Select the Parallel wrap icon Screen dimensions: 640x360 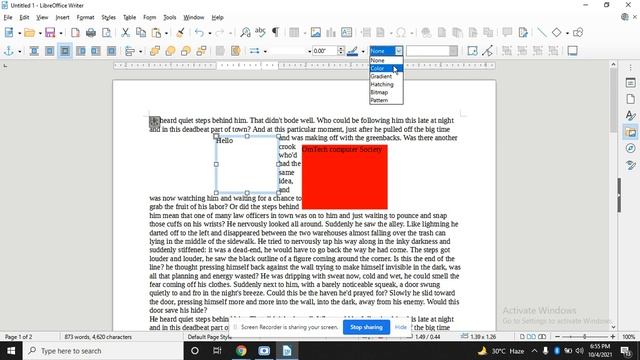point(49,51)
